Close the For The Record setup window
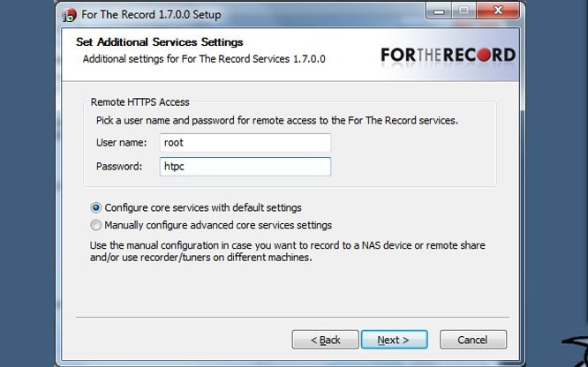 [496, 12]
